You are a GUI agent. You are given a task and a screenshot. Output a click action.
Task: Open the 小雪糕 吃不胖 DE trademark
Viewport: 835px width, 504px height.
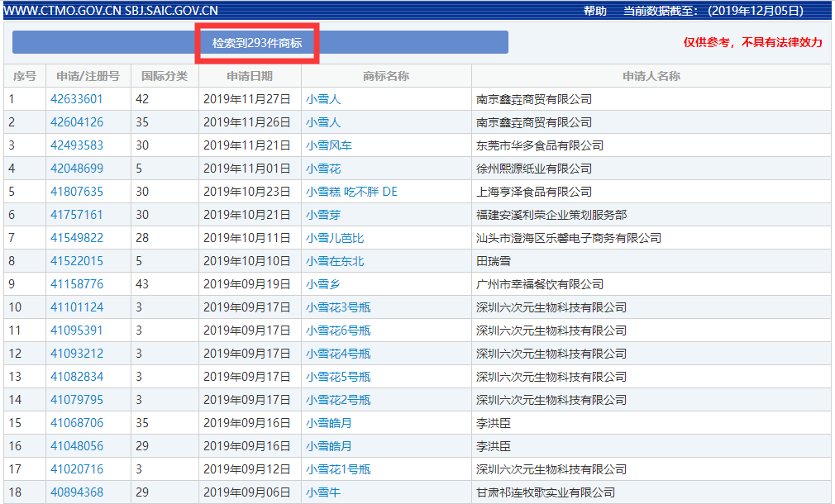[351, 192]
